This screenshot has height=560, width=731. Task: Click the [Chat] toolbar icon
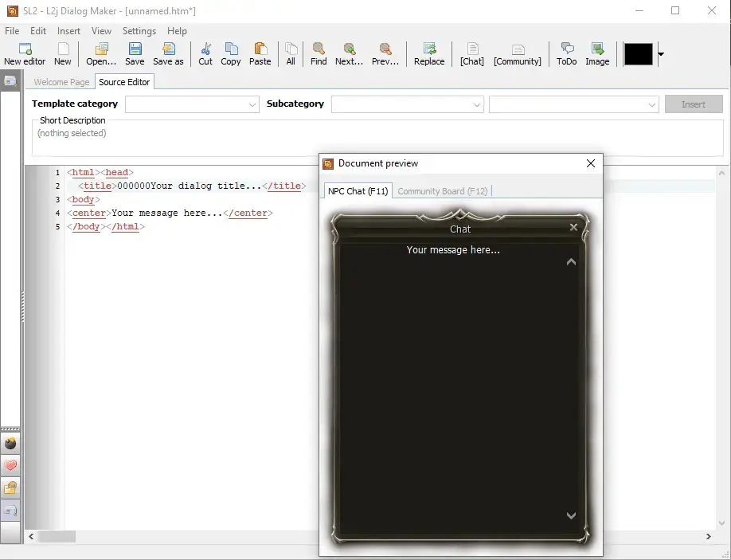(471, 54)
